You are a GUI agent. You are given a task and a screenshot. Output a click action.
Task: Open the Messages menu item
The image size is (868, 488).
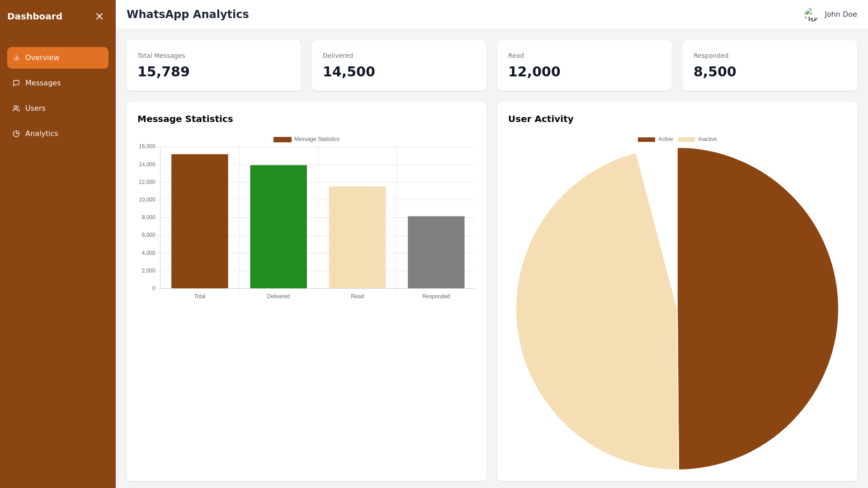[x=43, y=83]
